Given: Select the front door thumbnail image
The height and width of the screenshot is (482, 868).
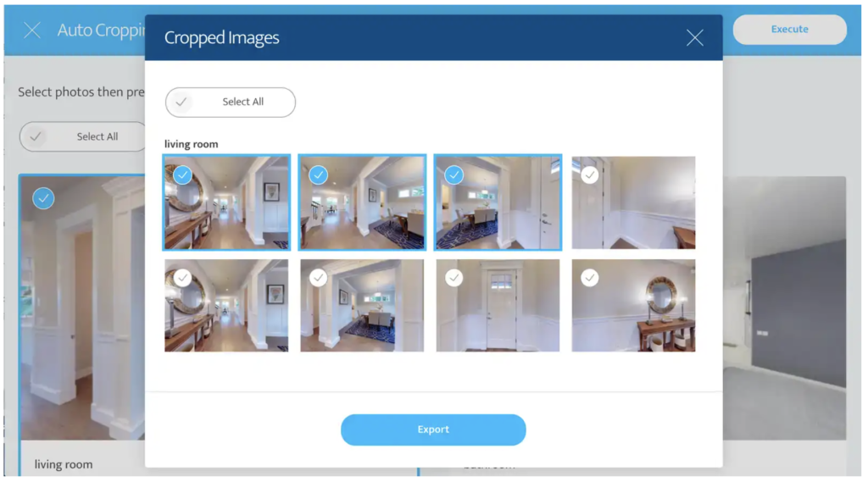Looking at the screenshot, I should click(x=498, y=306).
